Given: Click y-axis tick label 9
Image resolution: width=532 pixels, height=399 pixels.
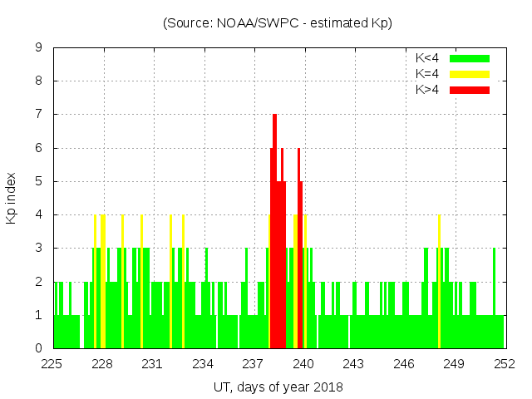Looking at the screenshot, I should pyautogui.click(x=39, y=48).
